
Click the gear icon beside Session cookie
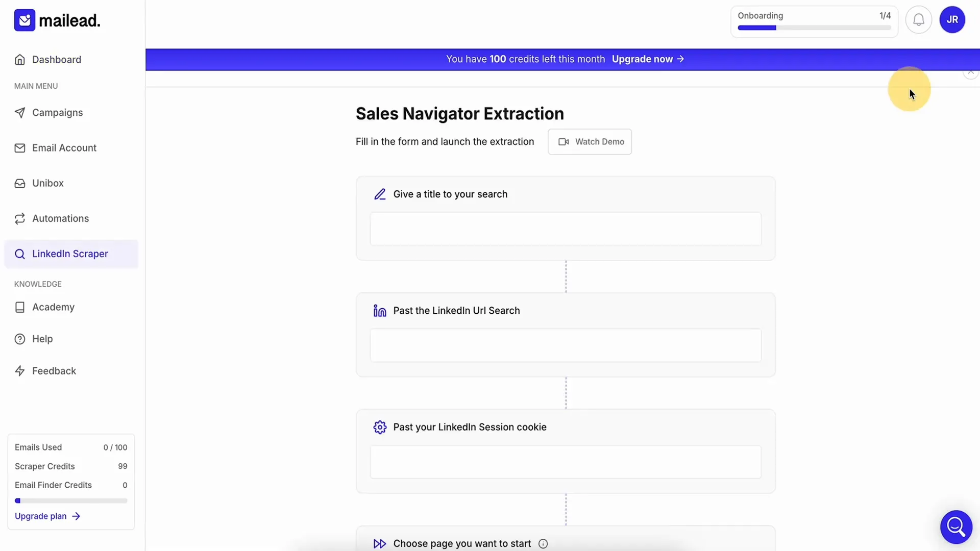pyautogui.click(x=380, y=427)
